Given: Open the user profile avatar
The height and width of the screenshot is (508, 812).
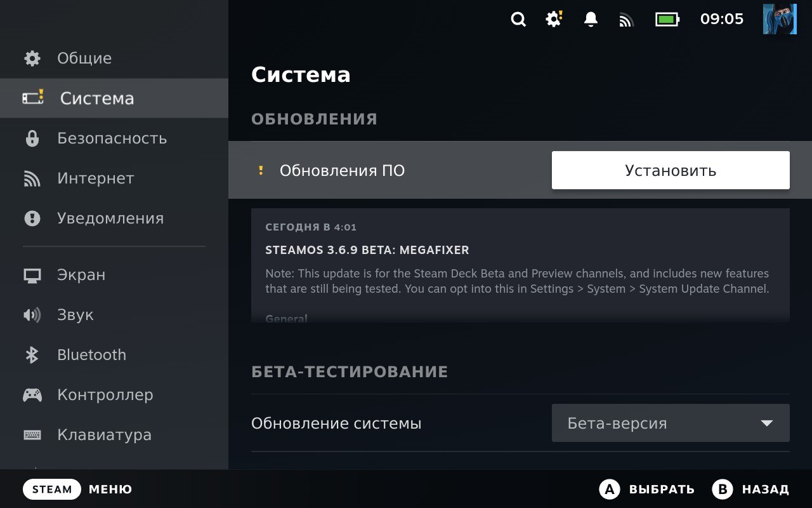Looking at the screenshot, I should pos(780,19).
